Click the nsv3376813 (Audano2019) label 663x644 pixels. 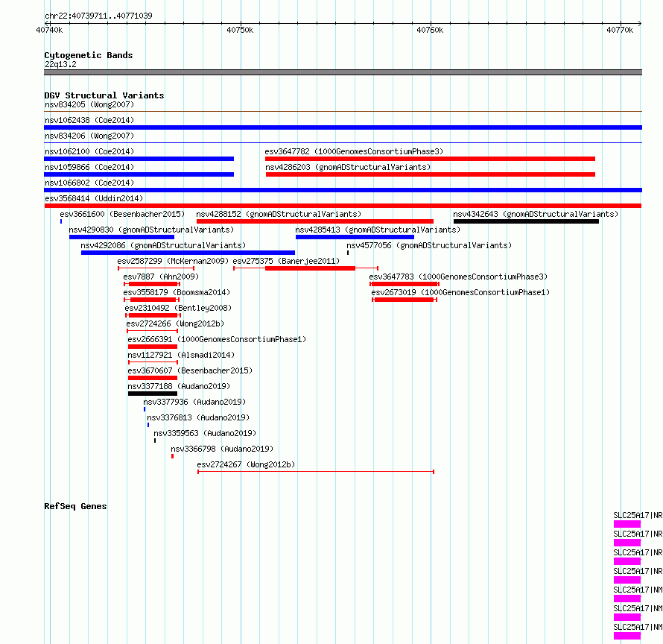(x=198, y=417)
